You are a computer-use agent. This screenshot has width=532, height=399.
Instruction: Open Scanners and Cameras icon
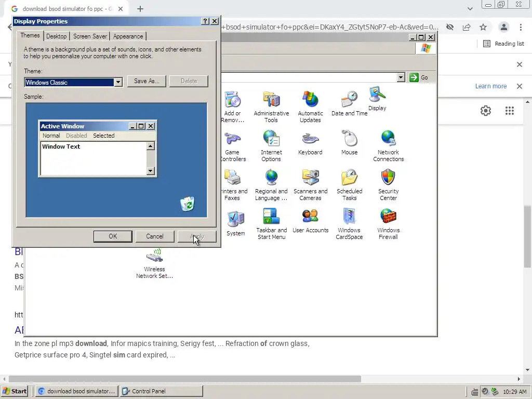(310, 185)
